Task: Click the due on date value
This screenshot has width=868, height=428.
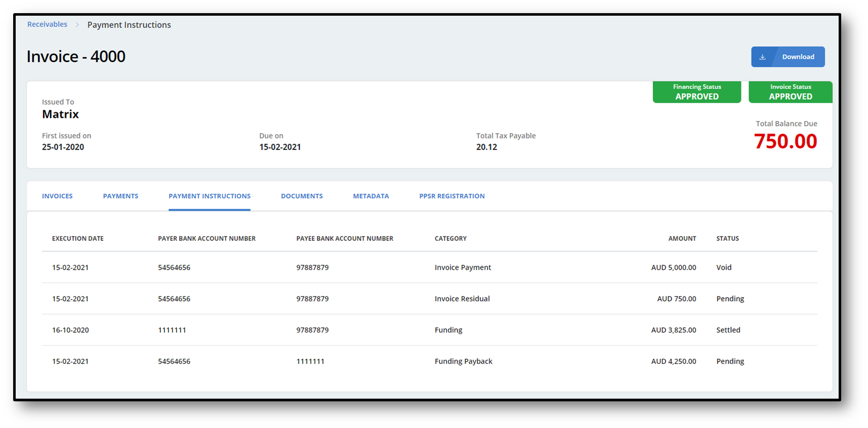Action: 280,147
